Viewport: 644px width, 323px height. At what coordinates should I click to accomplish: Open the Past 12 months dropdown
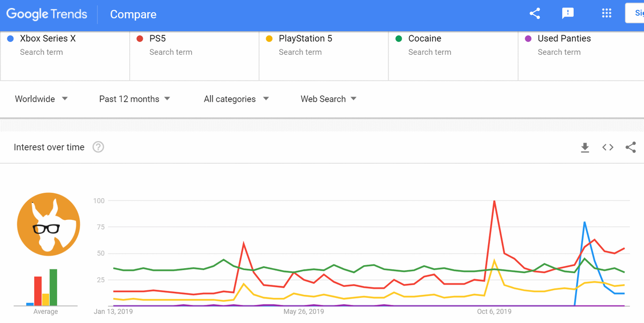pyautogui.click(x=134, y=99)
